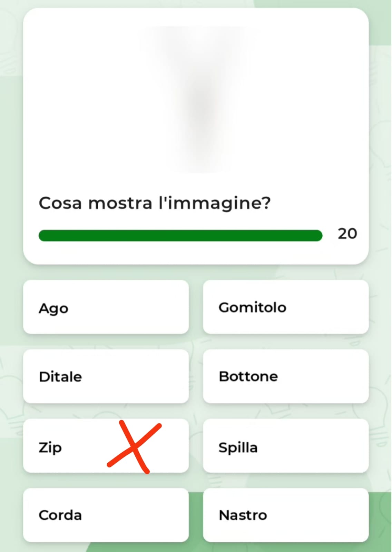Tap the Bottone answer option
Screen dimensions: 392x552
pos(285,376)
